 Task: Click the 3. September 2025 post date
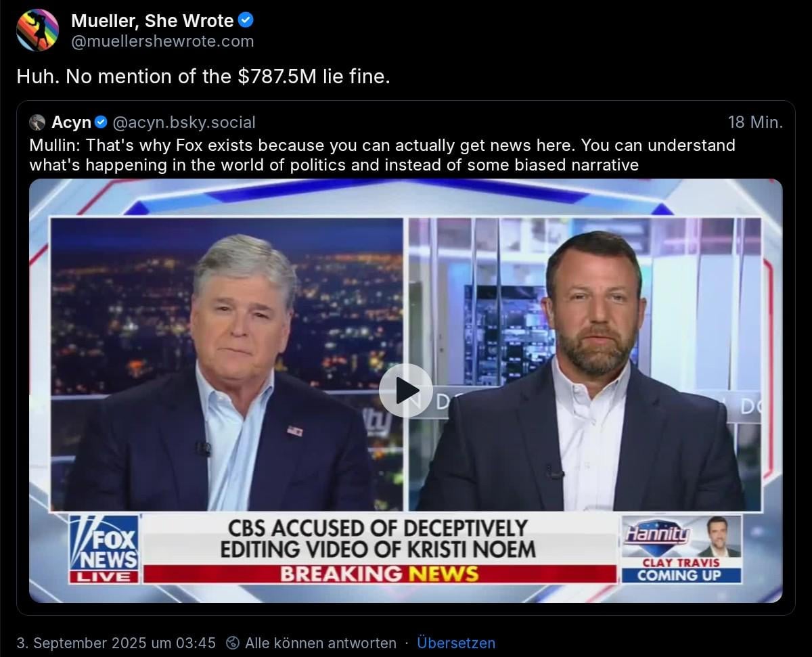pos(116,643)
